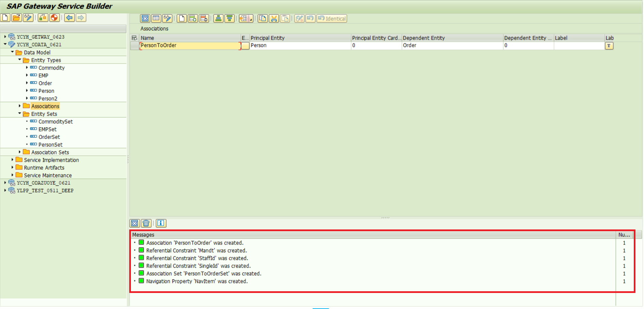Click the Cut scissors icon

pyautogui.click(x=274, y=18)
